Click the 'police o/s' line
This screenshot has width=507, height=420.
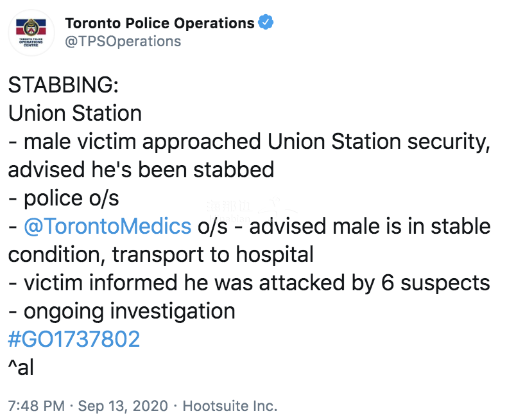(x=64, y=198)
